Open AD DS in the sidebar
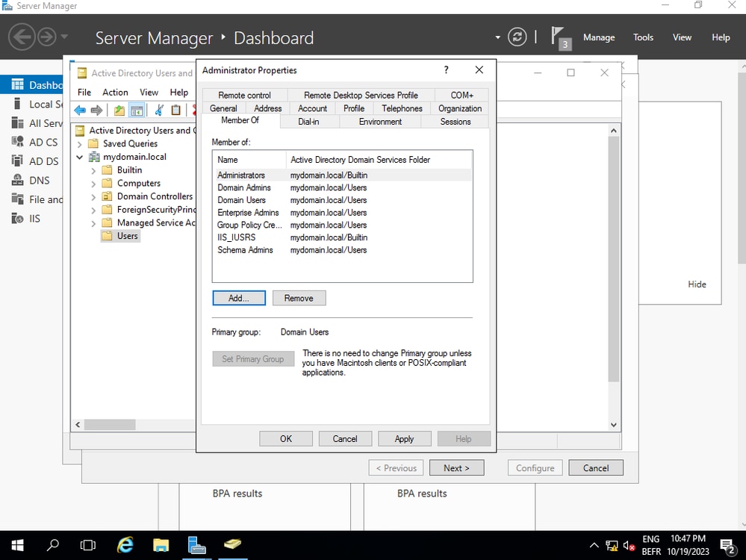This screenshot has width=746, height=560. coord(36,161)
